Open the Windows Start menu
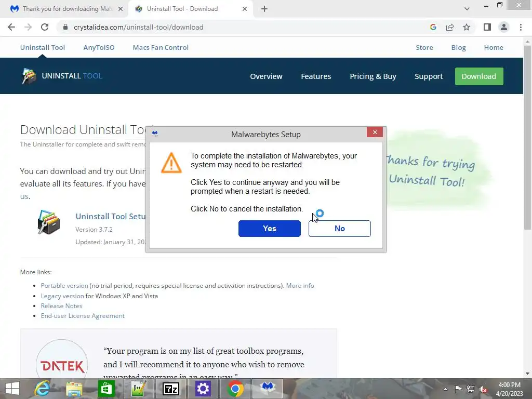The width and height of the screenshot is (532, 399). pos(12,389)
